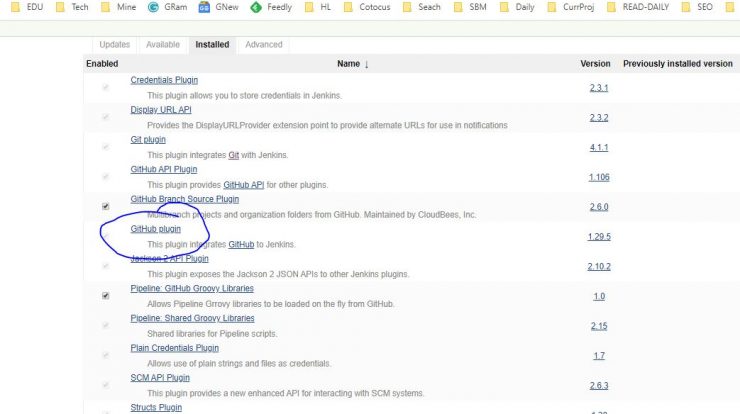Click the Git link in description
Image resolution: width=740 pixels, height=414 pixels.
coord(234,155)
